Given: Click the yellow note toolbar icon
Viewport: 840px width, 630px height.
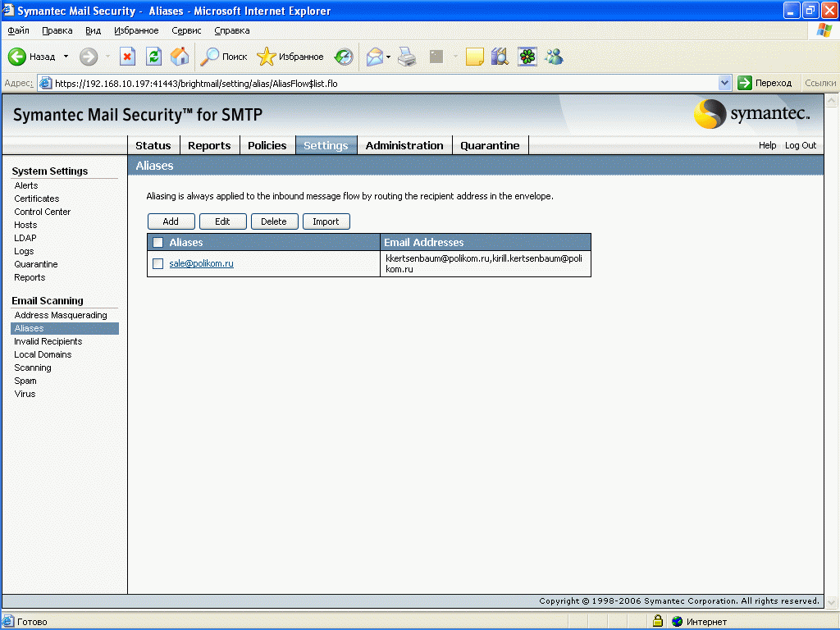Looking at the screenshot, I should [475, 57].
